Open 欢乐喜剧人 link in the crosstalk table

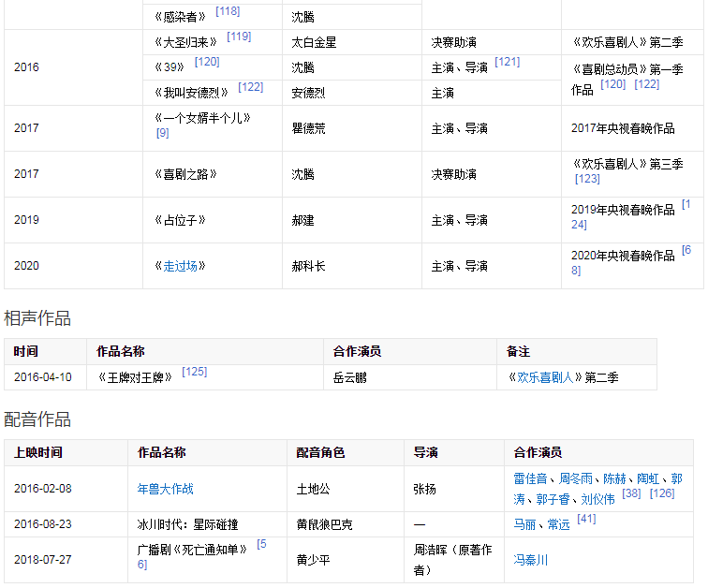(548, 378)
